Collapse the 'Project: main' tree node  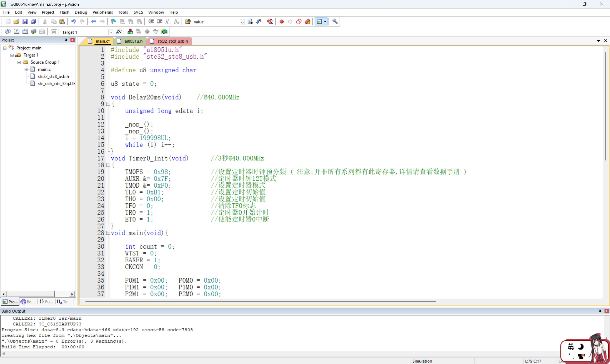pos(5,48)
